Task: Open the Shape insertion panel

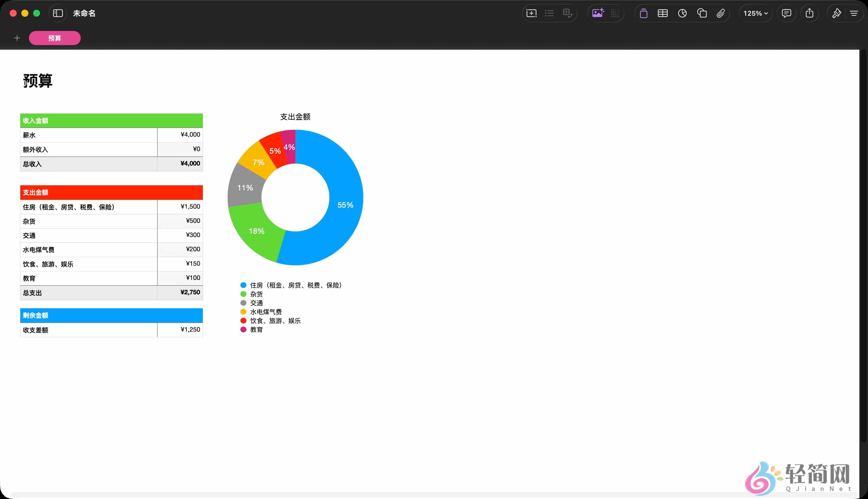Action: (702, 13)
